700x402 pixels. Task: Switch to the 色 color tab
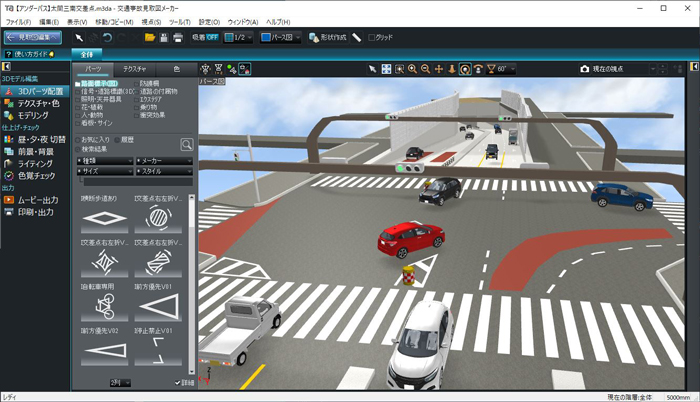(x=177, y=68)
